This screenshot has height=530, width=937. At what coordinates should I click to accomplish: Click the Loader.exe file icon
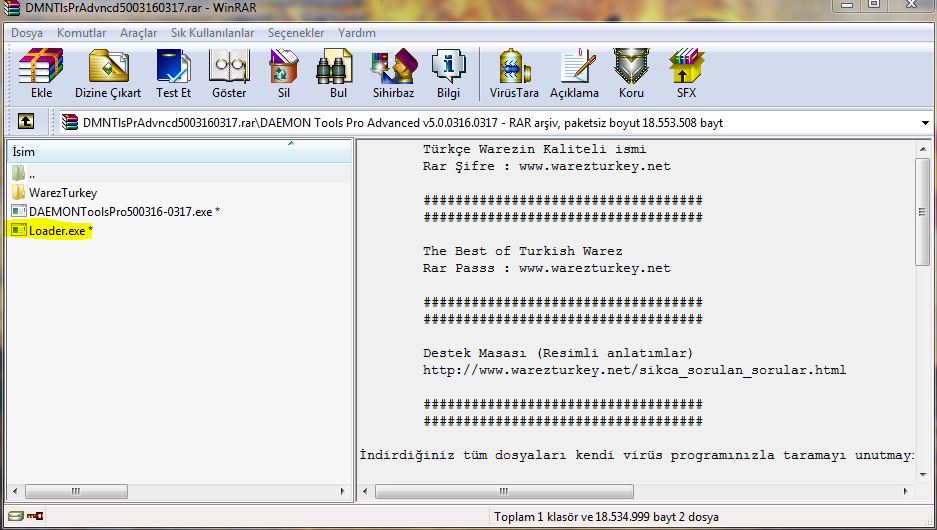19,230
